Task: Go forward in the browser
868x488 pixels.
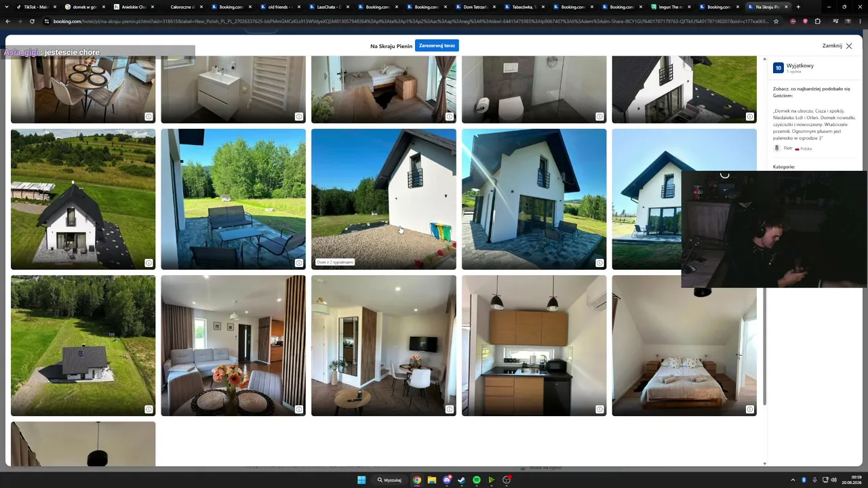Action: tap(20, 21)
